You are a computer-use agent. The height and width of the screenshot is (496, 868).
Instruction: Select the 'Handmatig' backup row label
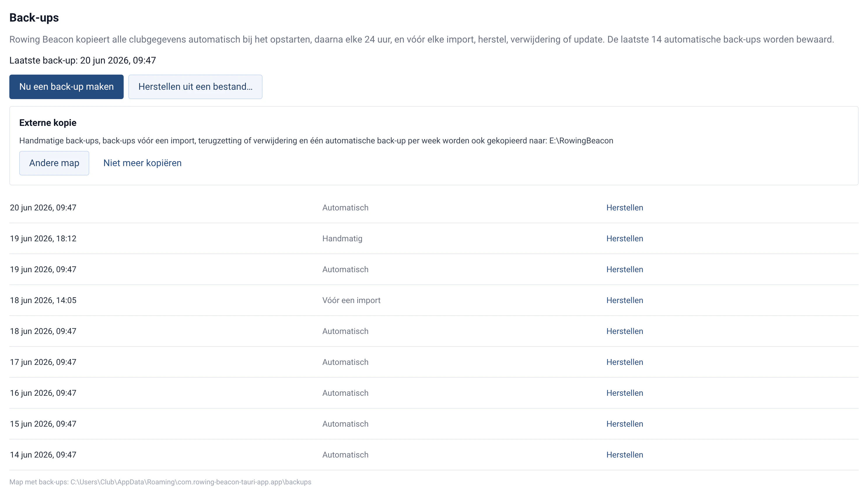coord(342,238)
